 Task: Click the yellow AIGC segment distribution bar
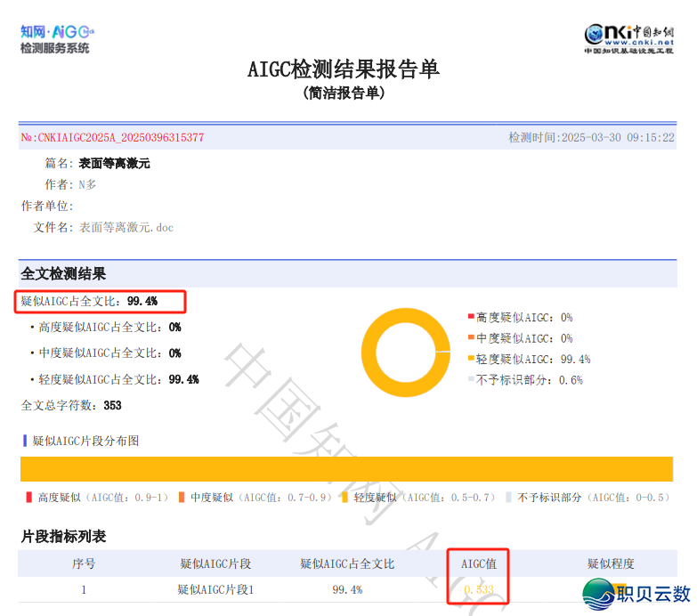click(x=346, y=469)
